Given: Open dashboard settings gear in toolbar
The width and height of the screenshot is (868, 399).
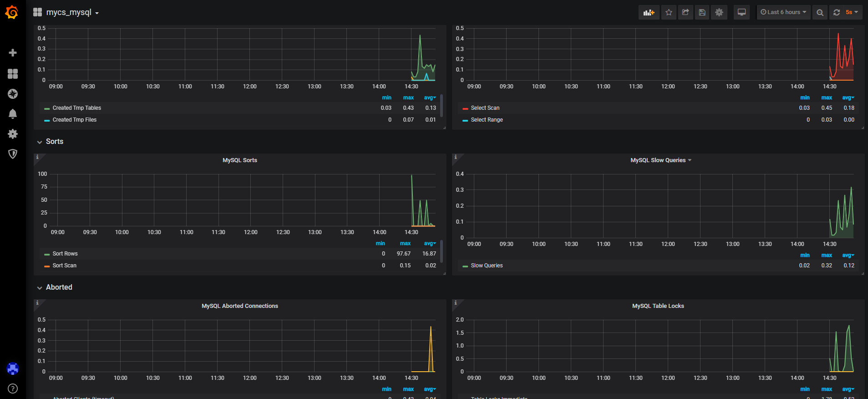Looking at the screenshot, I should (x=719, y=12).
